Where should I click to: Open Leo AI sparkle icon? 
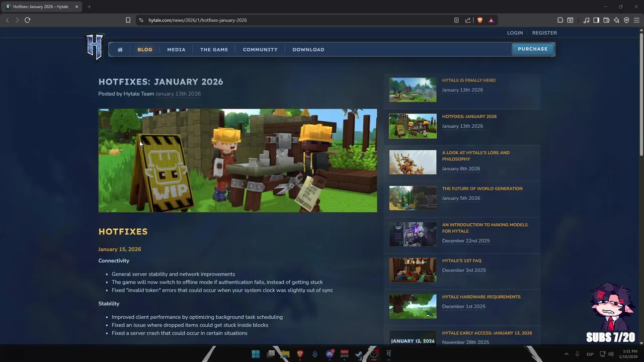click(x=616, y=20)
